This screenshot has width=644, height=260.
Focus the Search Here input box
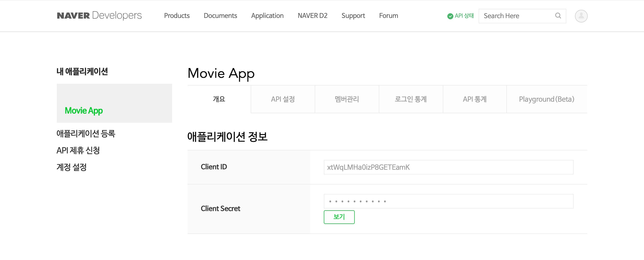tap(515, 16)
